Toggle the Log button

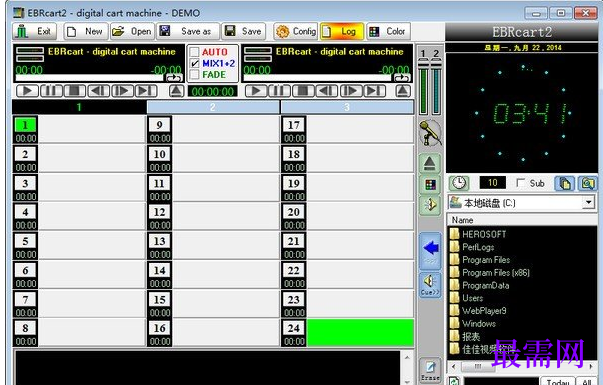click(342, 31)
